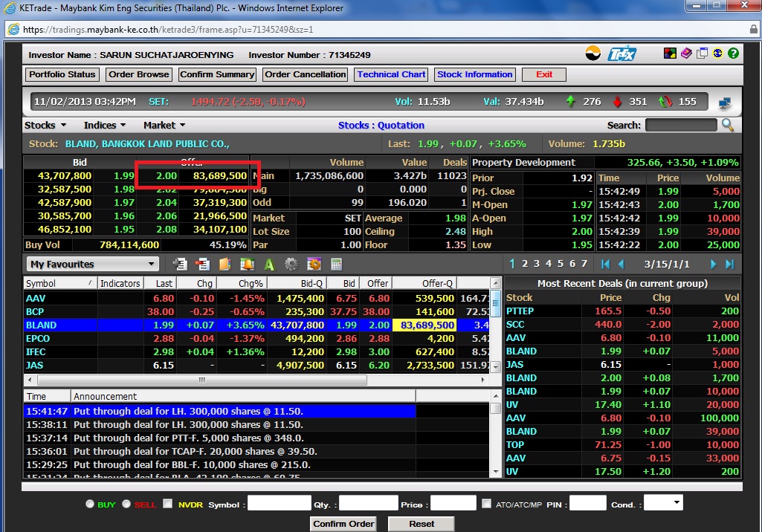Click the address bar lock icon

(753, 29)
